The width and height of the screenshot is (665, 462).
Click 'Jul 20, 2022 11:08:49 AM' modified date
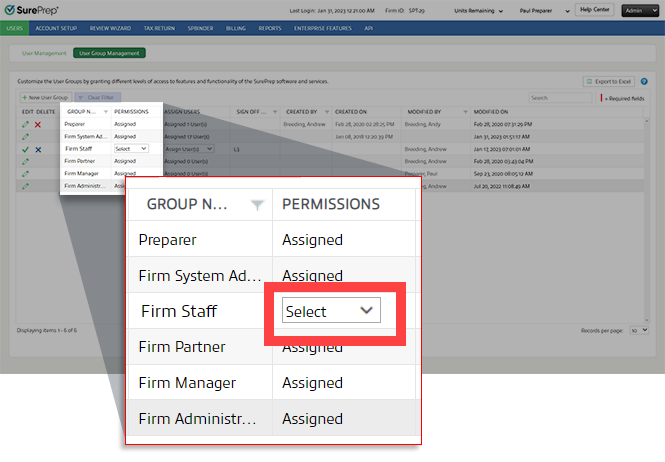pyautogui.click(x=502, y=186)
